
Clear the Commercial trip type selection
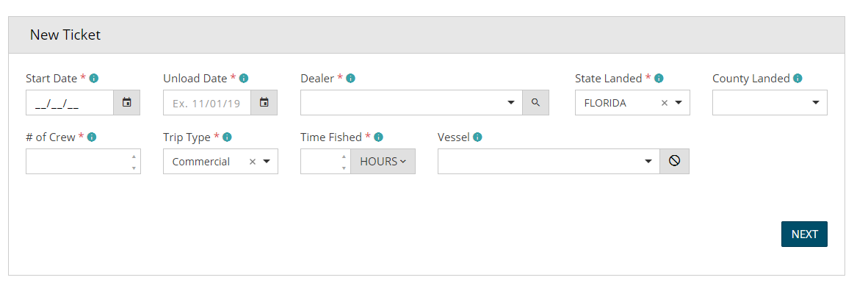coord(253,162)
